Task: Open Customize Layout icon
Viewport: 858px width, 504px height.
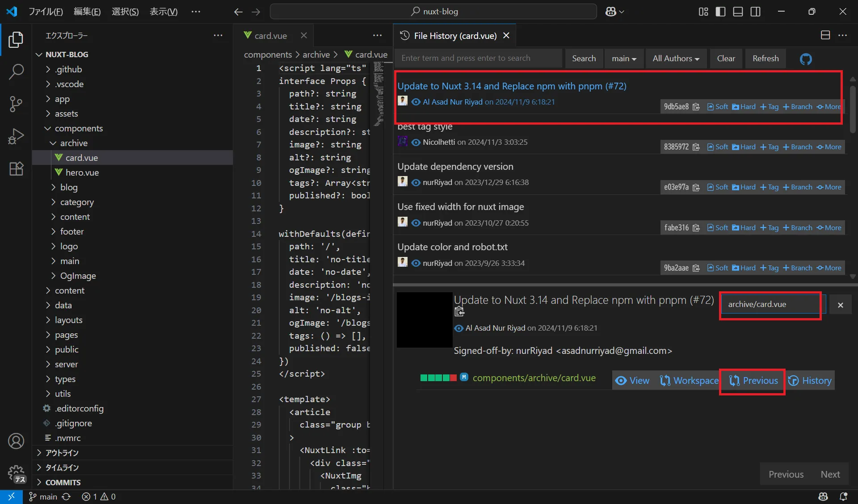Action: [703, 12]
